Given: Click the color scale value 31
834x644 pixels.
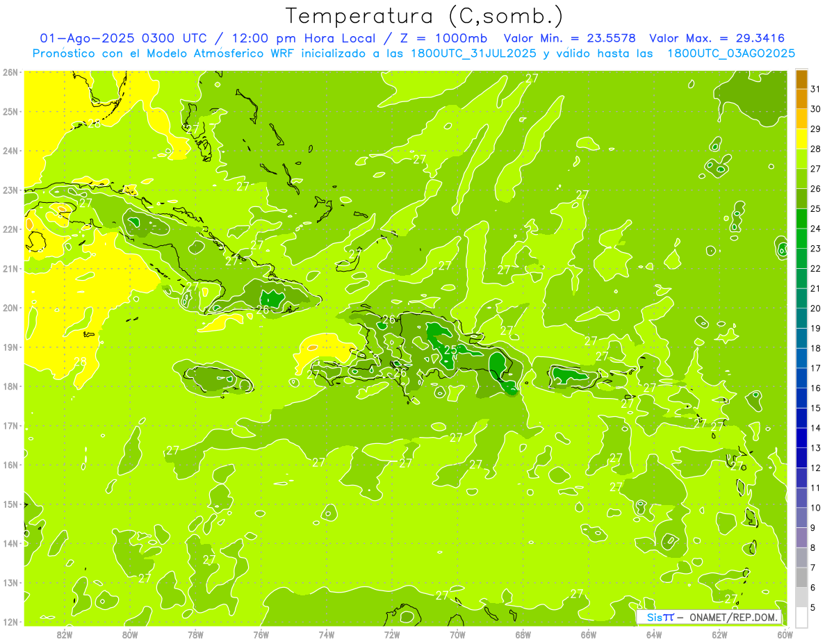Looking at the screenshot, I should click(815, 89).
